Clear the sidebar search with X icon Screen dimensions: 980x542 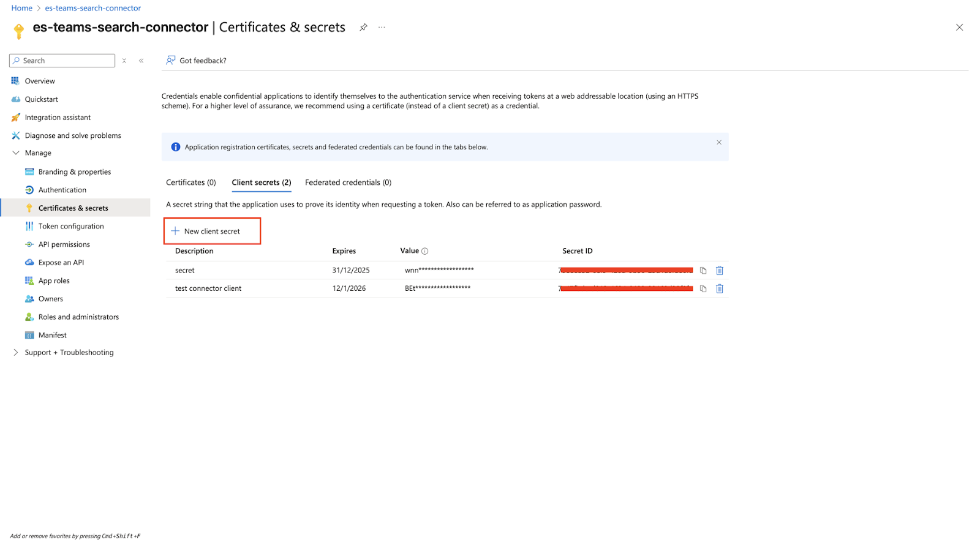point(124,61)
